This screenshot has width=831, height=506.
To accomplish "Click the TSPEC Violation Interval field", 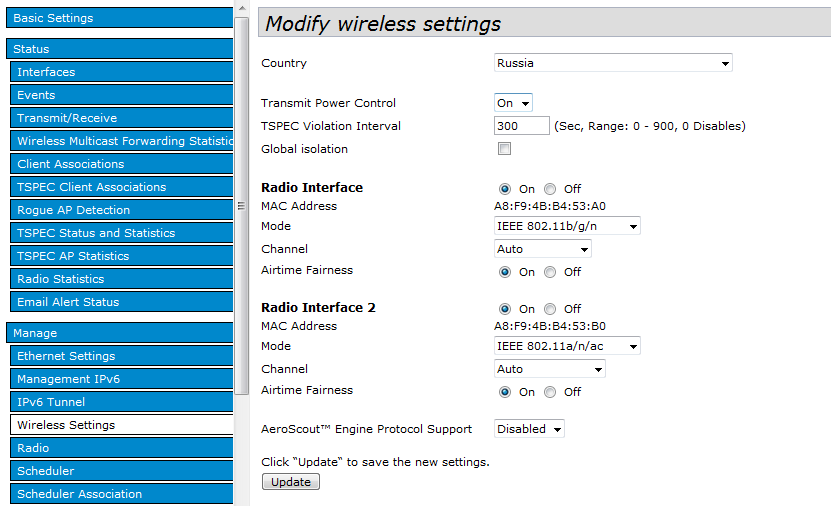I will tap(521, 126).
